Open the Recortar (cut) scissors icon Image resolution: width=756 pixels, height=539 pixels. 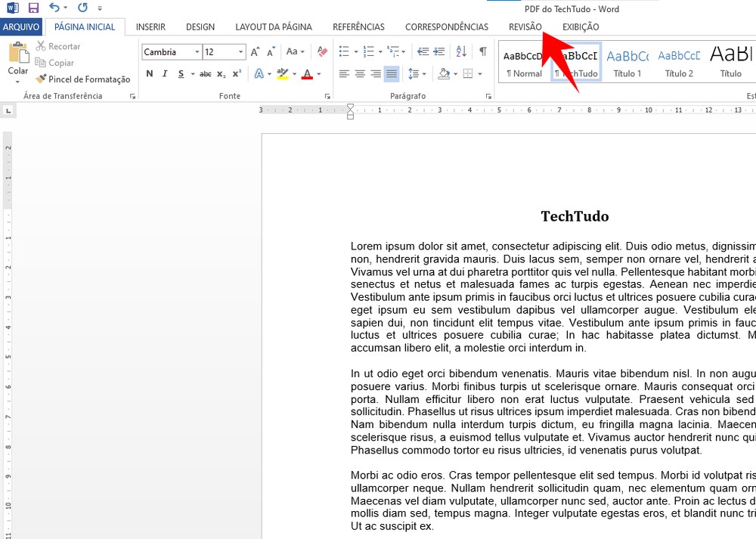(60, 46)
